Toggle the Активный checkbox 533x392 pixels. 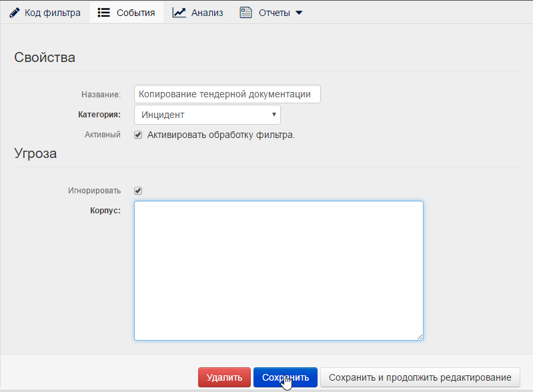tap(138, 135)
